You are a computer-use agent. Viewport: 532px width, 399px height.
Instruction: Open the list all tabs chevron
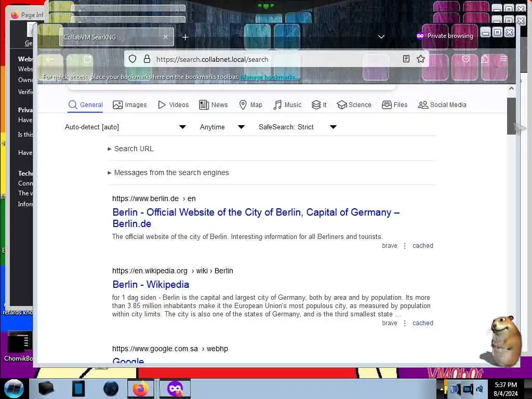(x=381, y=37)
